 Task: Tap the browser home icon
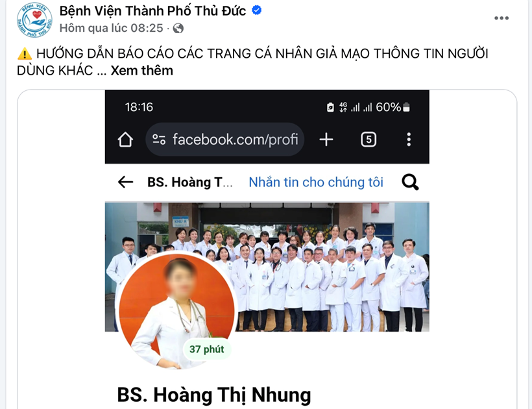125,140
